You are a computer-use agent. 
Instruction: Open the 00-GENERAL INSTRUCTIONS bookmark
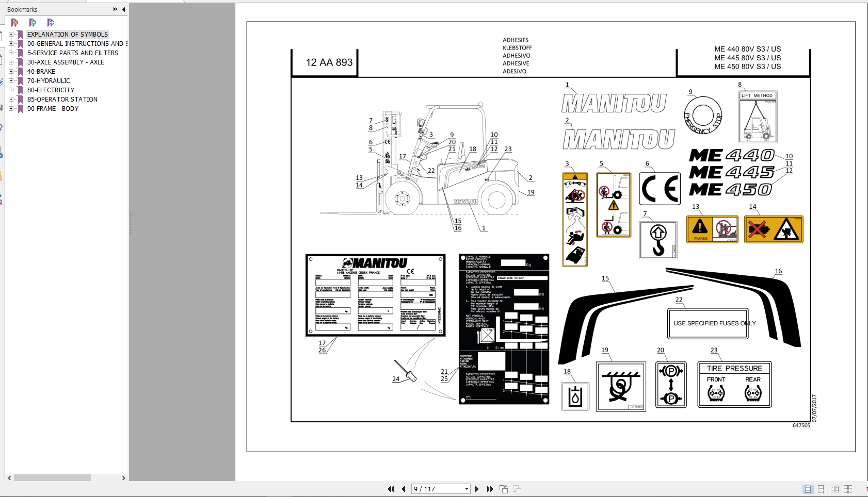point(77,44)
